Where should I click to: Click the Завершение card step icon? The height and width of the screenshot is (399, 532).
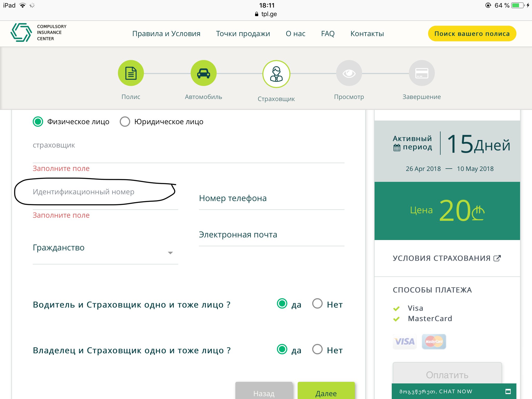422,73
